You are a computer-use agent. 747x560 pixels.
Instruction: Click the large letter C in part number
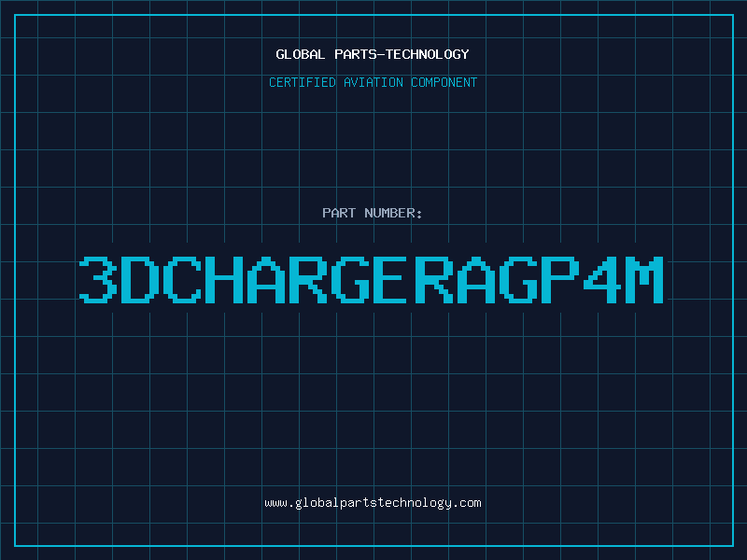pyautogui.click(x=182, y=279)
